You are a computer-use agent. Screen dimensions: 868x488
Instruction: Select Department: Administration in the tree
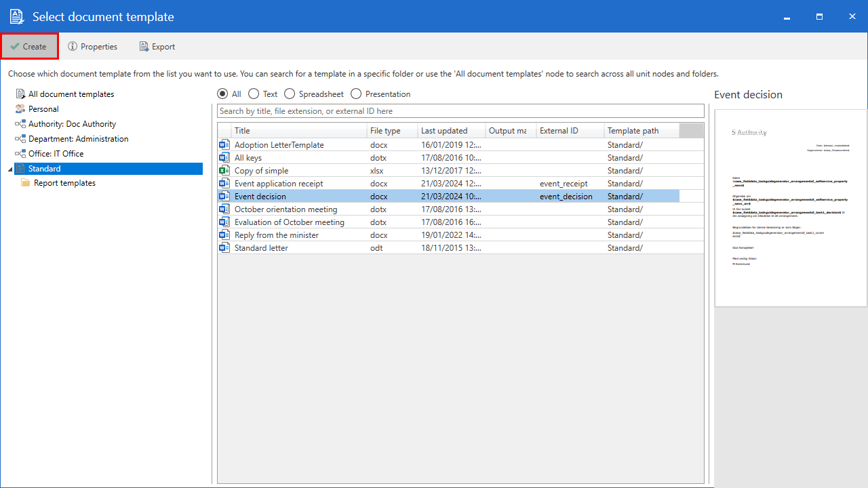click(78, 139)
